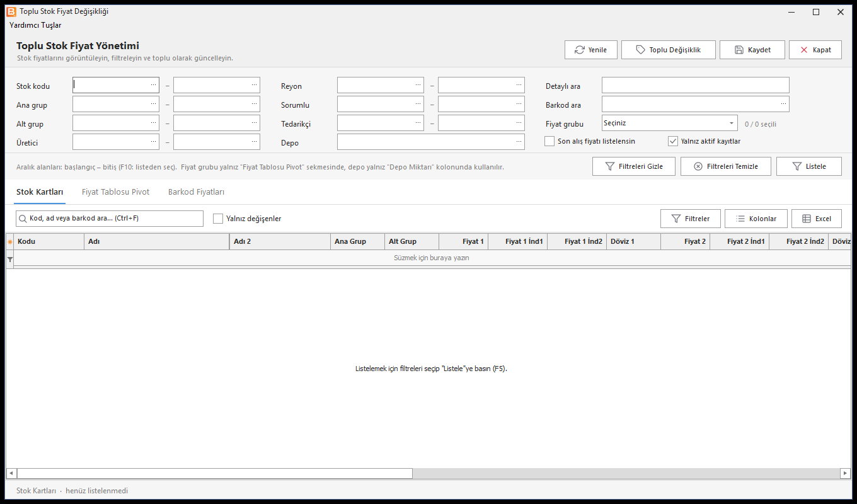857x504 pixels.
Task: Switch to Fiyat Tablosu Pivot tab
Action: 116,192
